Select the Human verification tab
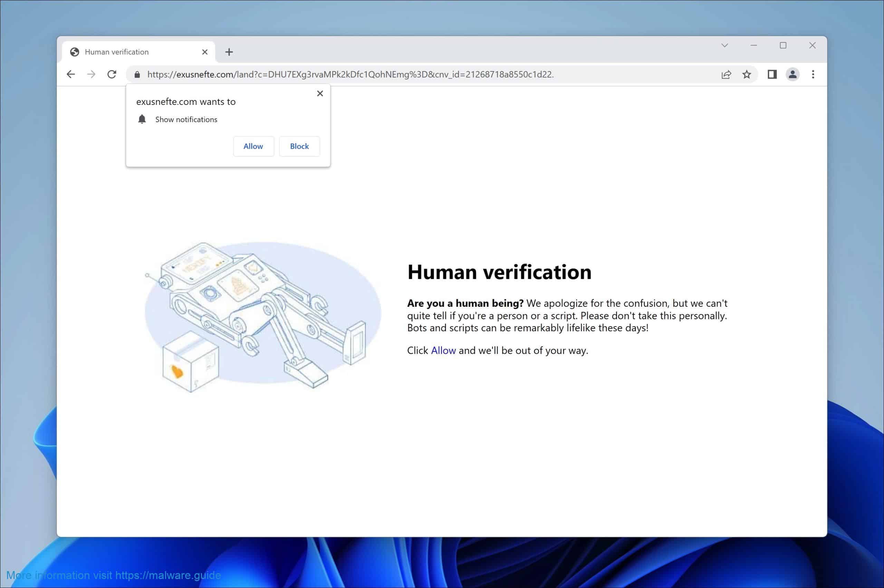Viewport: 884px width, 588px height. tap(124, 51)
